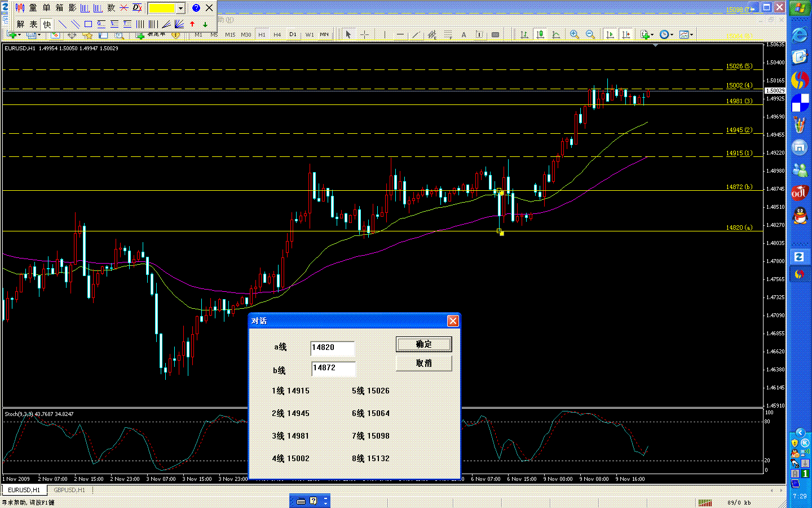Click the 14872 (b) level label

tap(739, 187)
